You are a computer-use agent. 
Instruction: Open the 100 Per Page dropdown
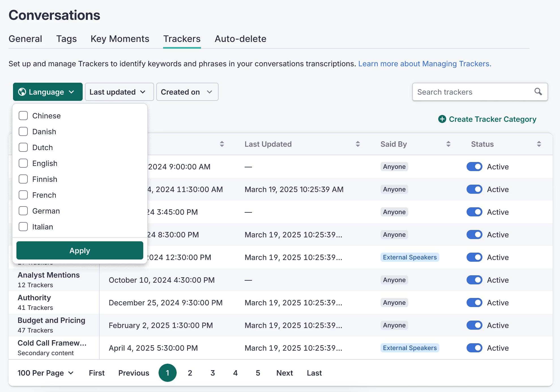pos(46,373)
